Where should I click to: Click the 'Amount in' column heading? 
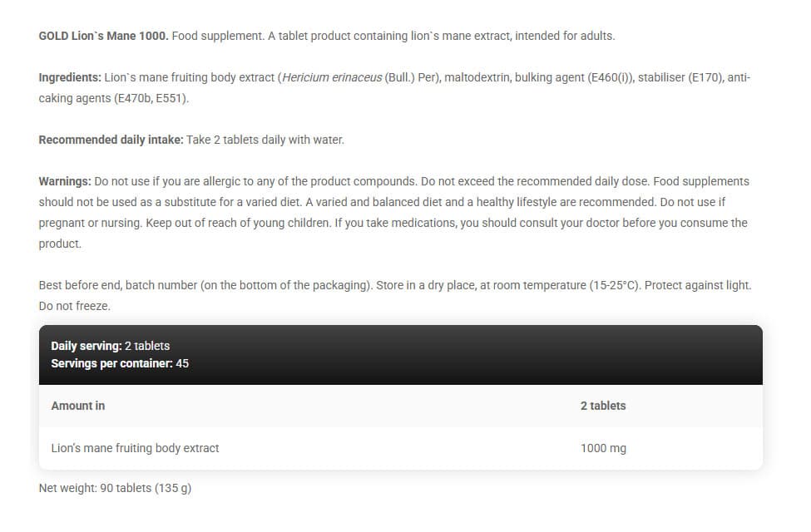point(78,406)
